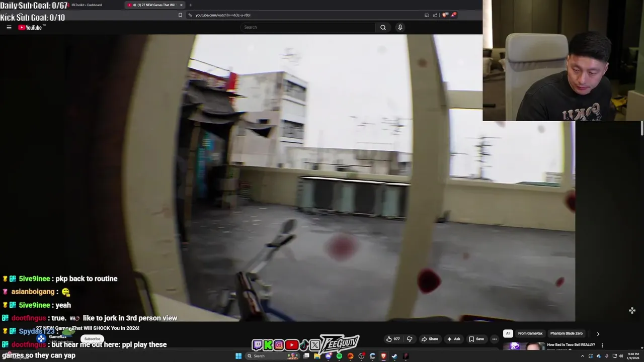The width and height of the screenshot is (644, 362).
Task: Select the All filter chip
Action: (x=508, y=333)
